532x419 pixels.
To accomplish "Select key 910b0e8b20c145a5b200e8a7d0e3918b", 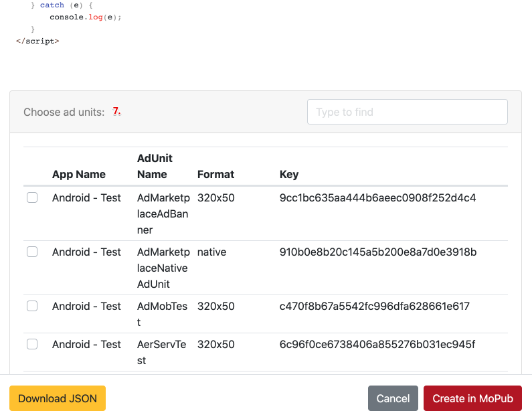I will click(378, 252).
